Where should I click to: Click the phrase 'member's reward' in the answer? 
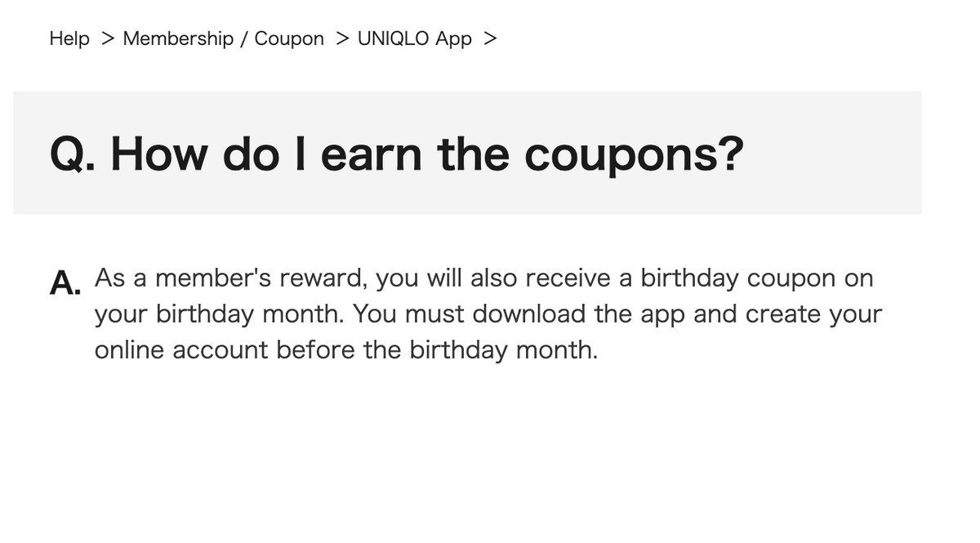pyautogui.click(x=261, y=278)
